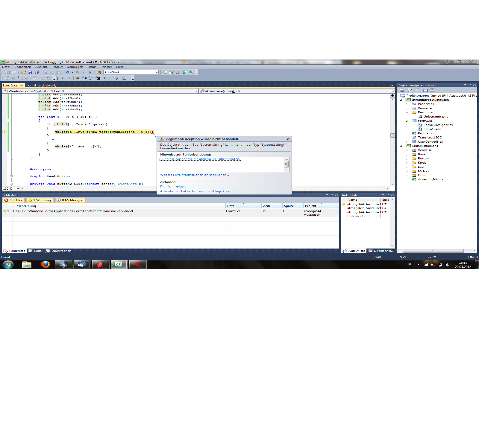This screenshot has height=448, width=479.
Task: Expand the UserControl1.cs node
Action: tap(407, 142)
